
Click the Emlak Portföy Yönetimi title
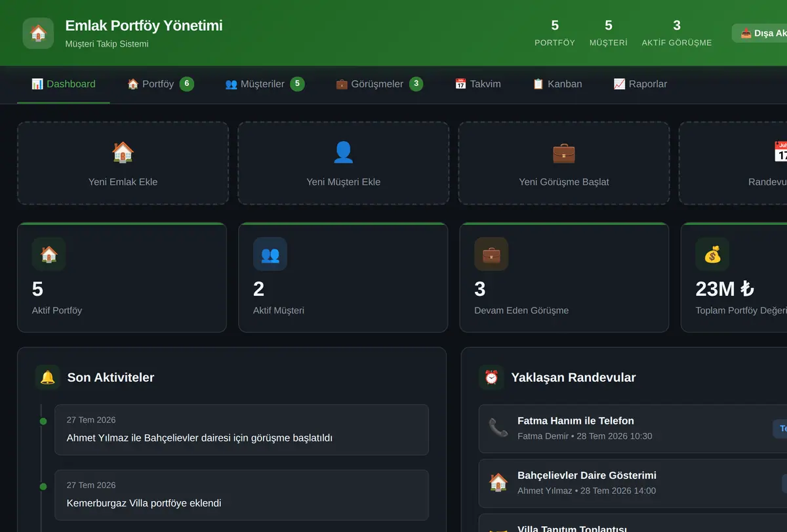click(x=144, y=26)
